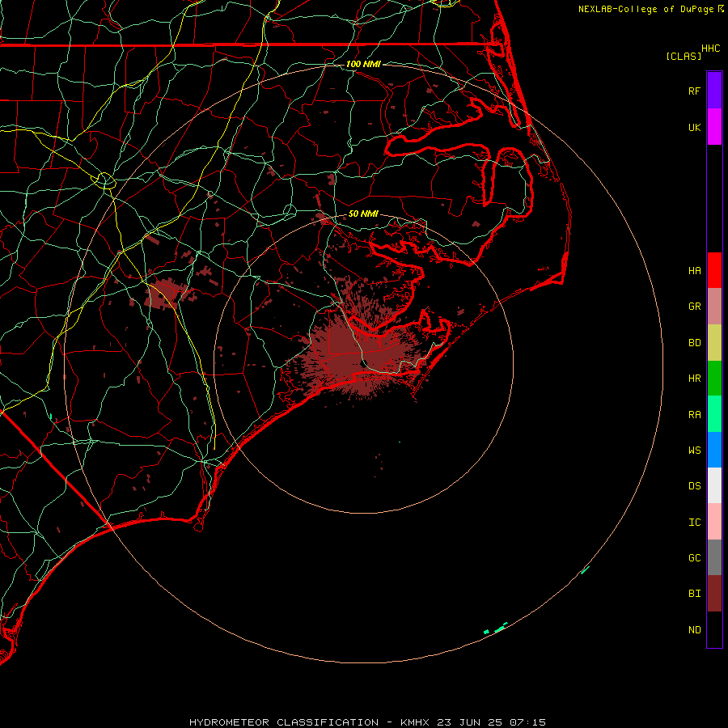
Task: Click the WS legend label
Action: tap(694, 450)
